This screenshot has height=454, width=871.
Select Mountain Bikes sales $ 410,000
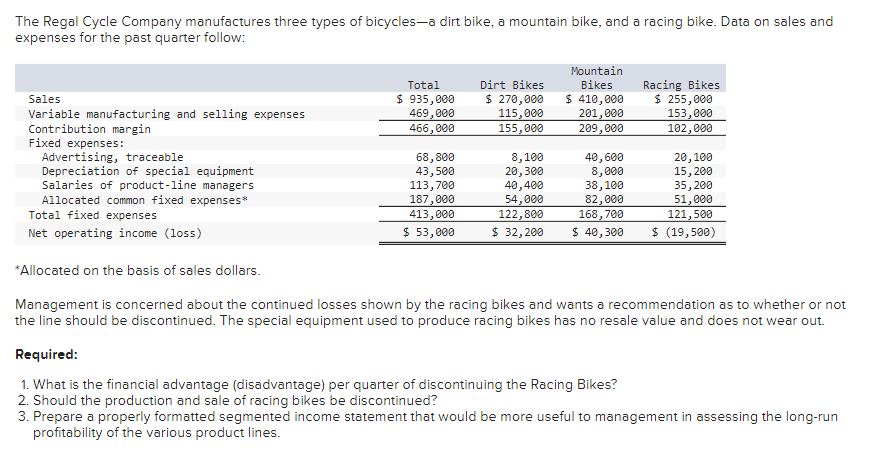(x=594, y=99)
